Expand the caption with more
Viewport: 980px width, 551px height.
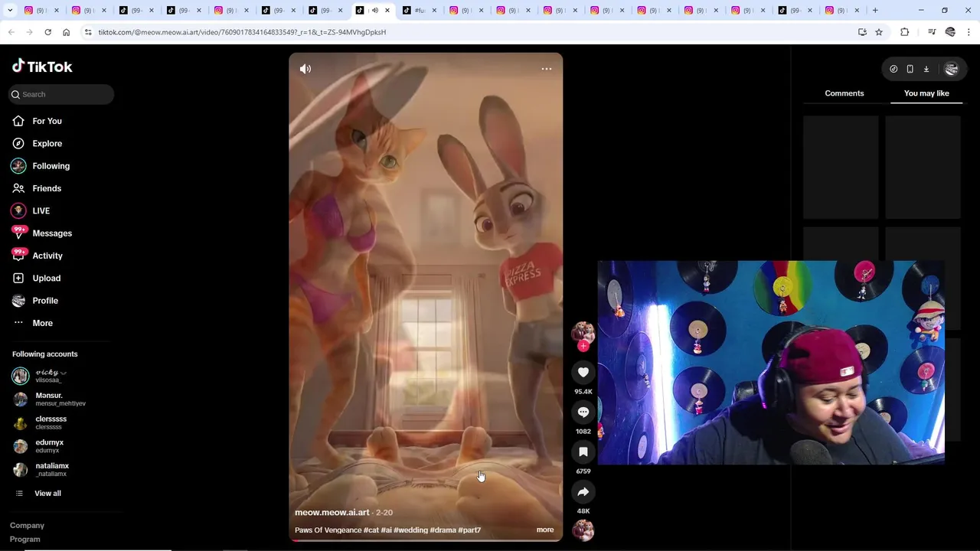(x=545, y=530)
